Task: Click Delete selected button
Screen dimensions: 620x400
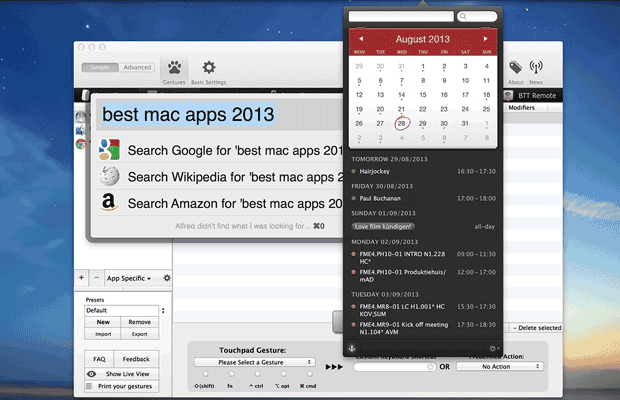Action: point(537,328)
